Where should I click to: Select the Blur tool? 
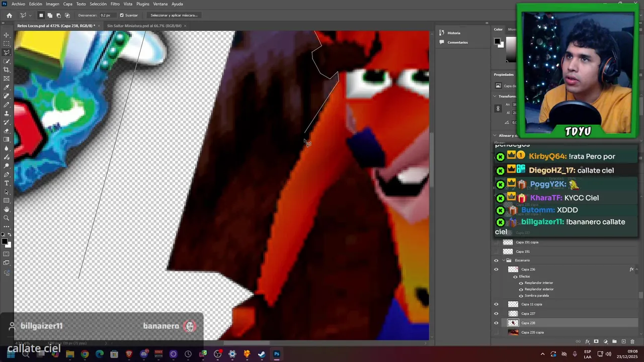7,148
